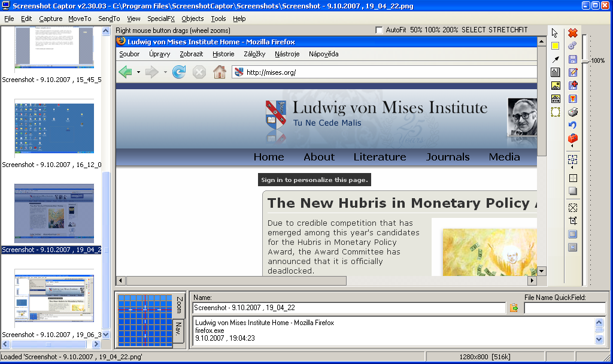Click thumbnail list horizontal scroll right arrow
This screenshot has height=364, width=613.
pos(96,344)
